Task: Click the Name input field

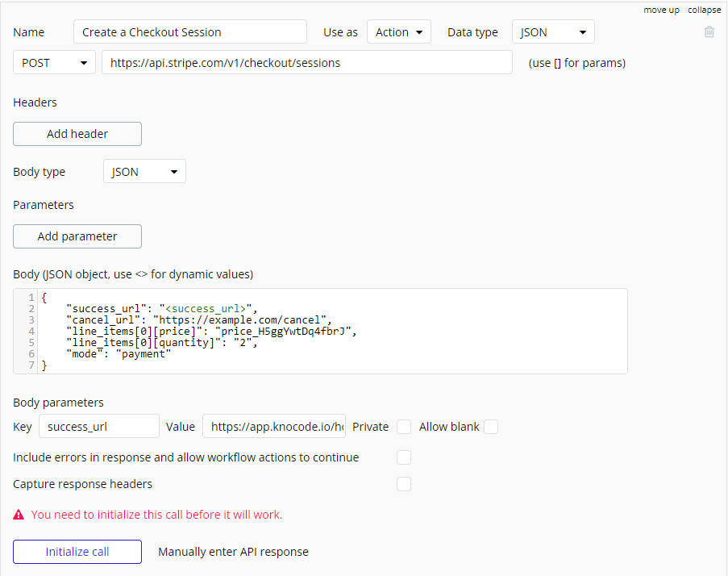Action: point(190,31)
